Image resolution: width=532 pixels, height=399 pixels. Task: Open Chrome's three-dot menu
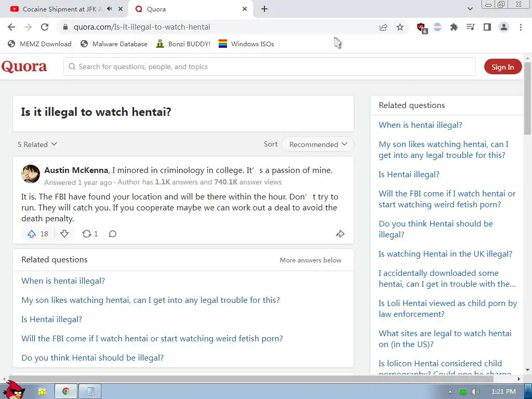pyautogui.click(x=521, y=27)
